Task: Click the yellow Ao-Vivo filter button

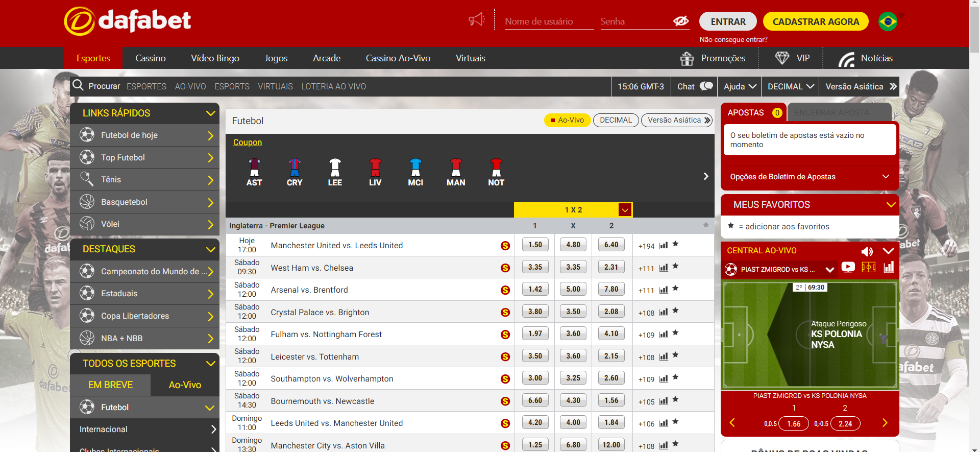Action: [568, 120]
